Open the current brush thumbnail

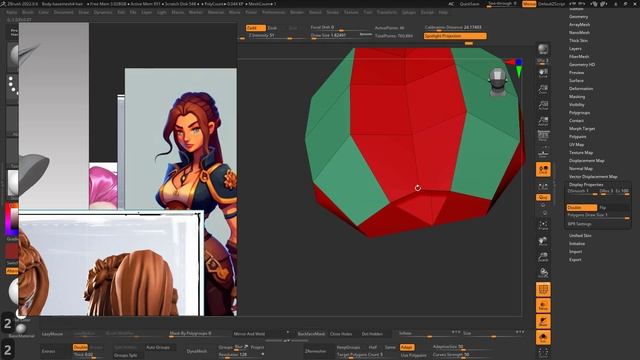13,56
